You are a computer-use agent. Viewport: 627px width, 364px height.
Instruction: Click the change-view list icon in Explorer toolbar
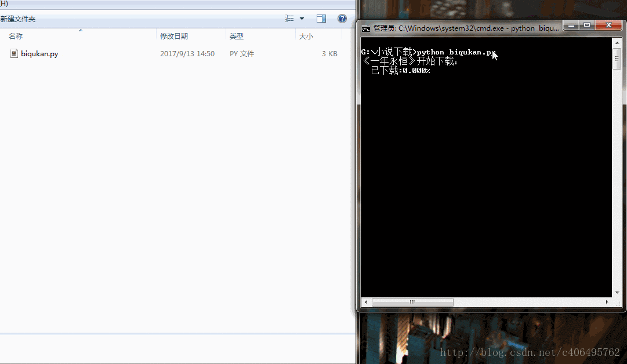click(289, 18)
